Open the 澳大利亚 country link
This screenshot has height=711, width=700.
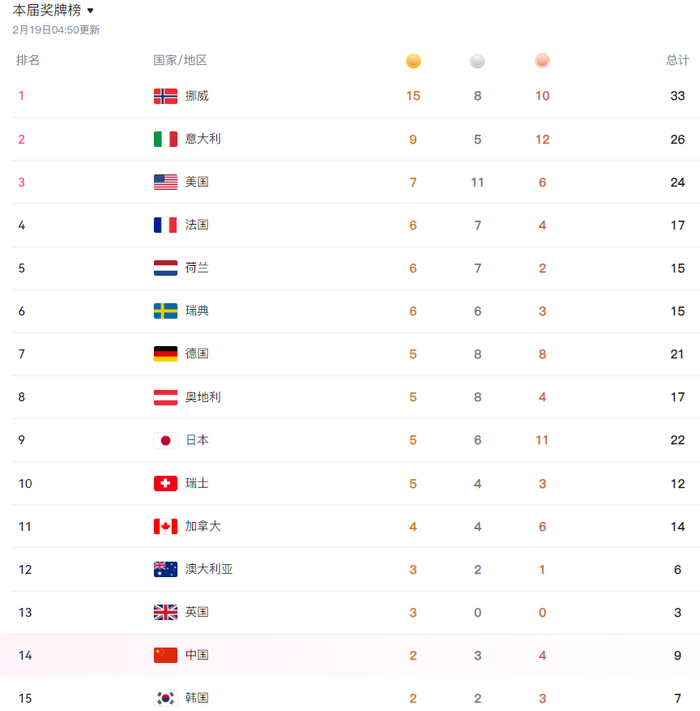209,569
